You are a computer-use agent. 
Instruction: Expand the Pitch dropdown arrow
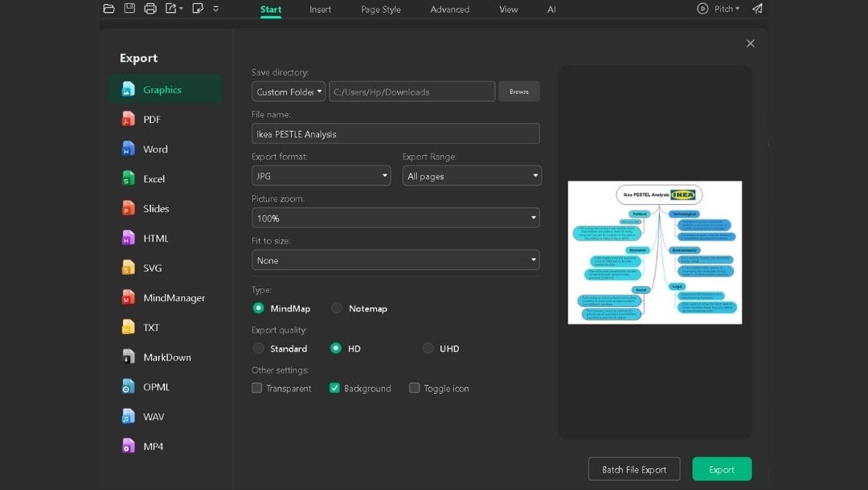coord(737,9)
